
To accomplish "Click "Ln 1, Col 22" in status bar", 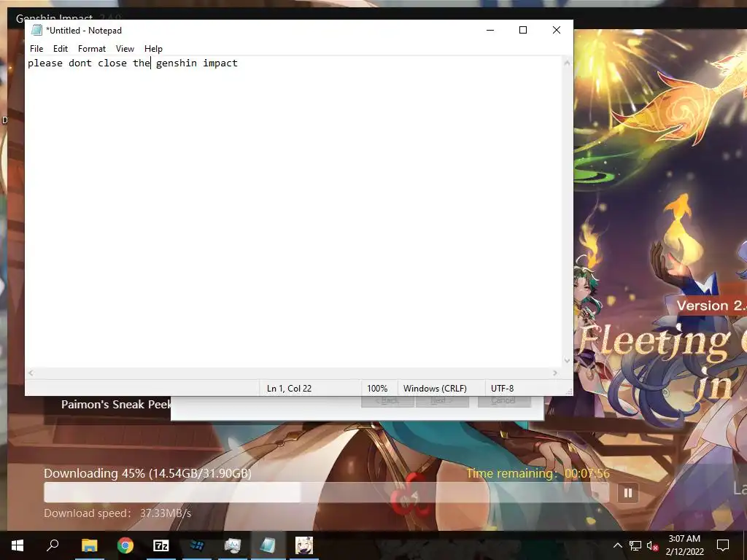I will pyautogui.click(x=289, y=389).
